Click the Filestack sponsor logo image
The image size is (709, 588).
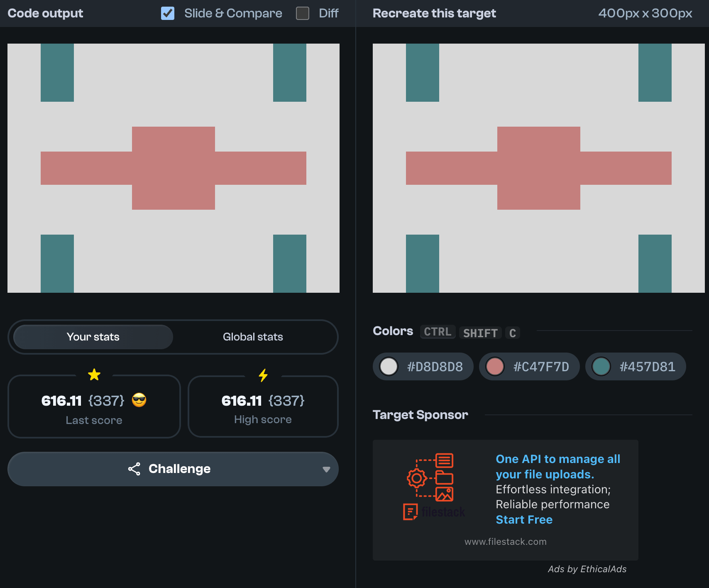[x=434, y=486]
